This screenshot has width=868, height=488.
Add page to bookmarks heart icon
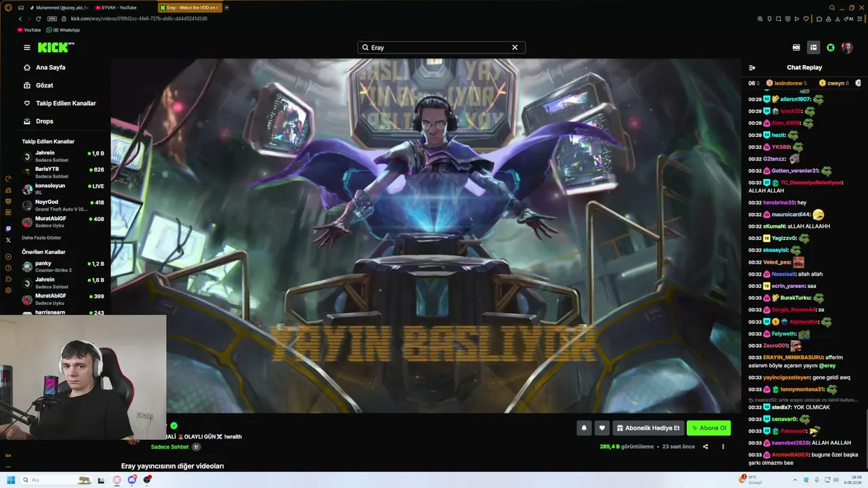[x=808, y=19]
